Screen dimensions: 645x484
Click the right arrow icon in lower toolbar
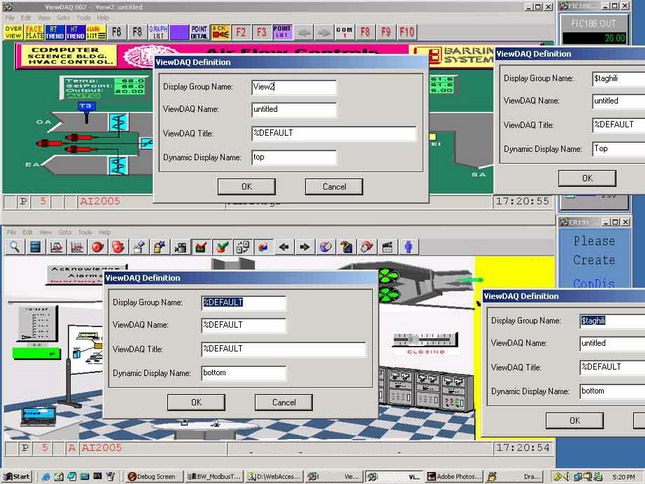click(304, 246)
